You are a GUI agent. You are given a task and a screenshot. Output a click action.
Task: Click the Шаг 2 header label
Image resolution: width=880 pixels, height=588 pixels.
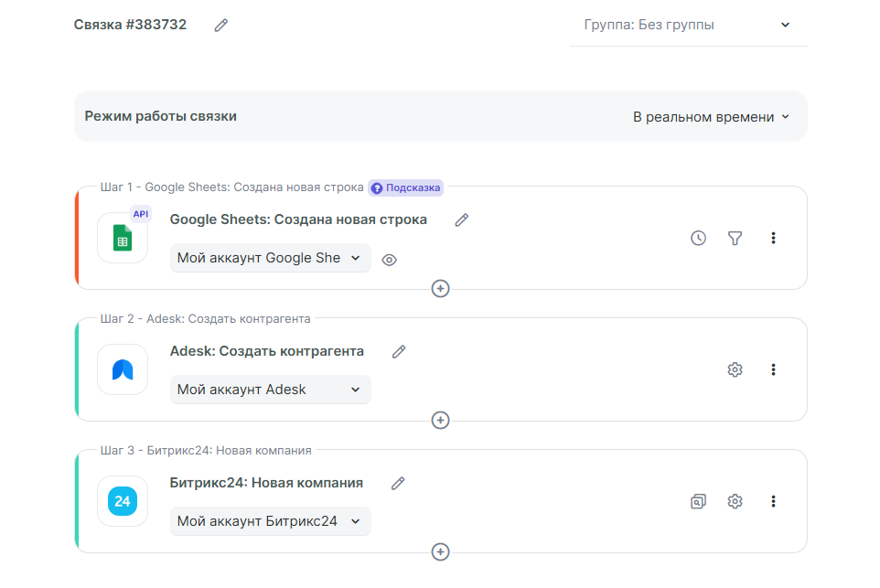(x=206, y=318)
